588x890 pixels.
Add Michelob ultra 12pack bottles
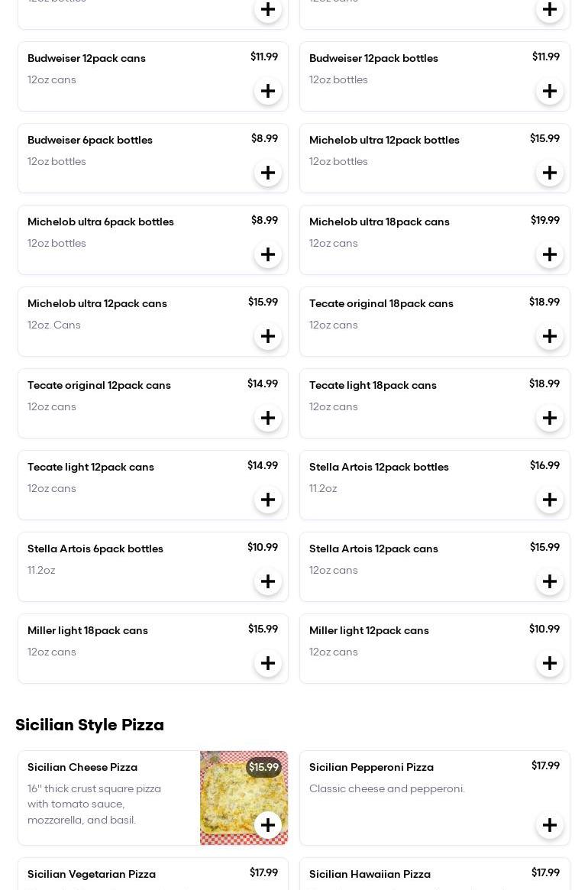[550, 173]
